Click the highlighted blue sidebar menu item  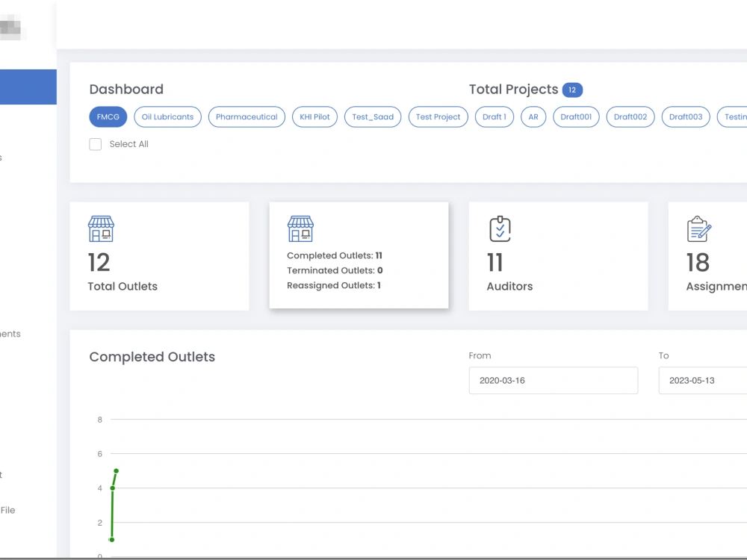tap(28, 87)
